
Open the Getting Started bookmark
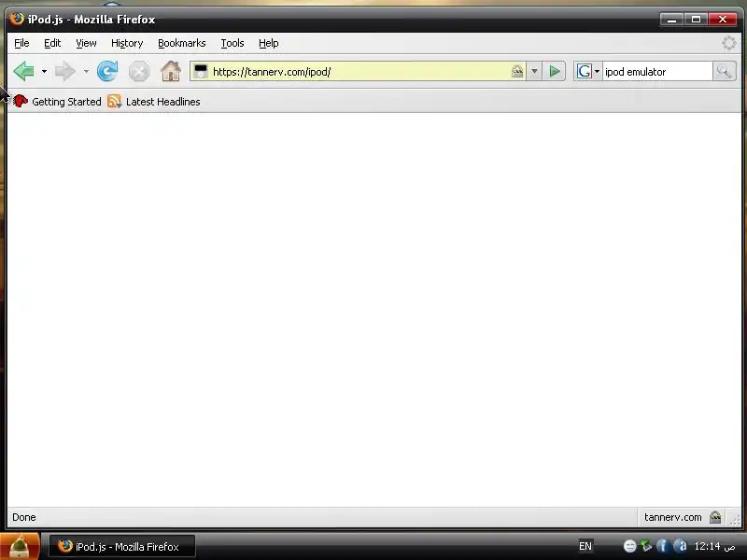tap(57, 102)
